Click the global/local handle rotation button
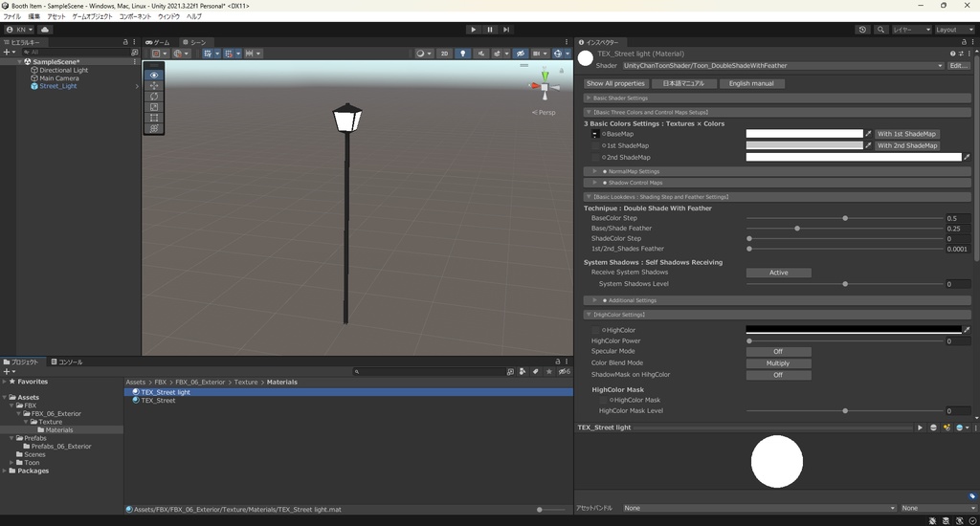This screenshot has width=980, height=526. (181, 54)
